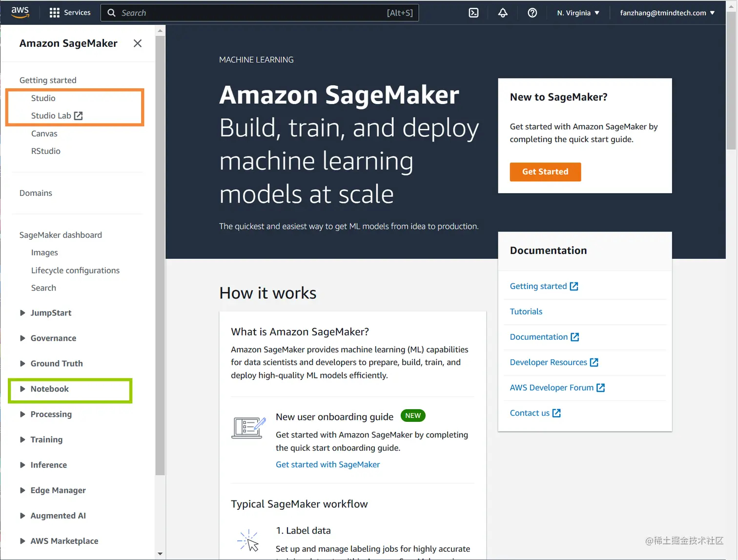
Task: Follow the Get started with SageMaker link
Action: 328,464
